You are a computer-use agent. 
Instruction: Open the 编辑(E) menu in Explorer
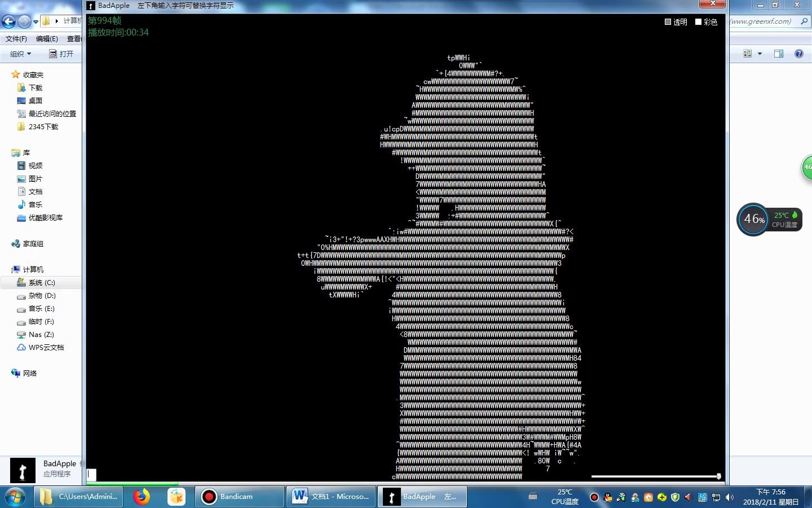point(47,39)
